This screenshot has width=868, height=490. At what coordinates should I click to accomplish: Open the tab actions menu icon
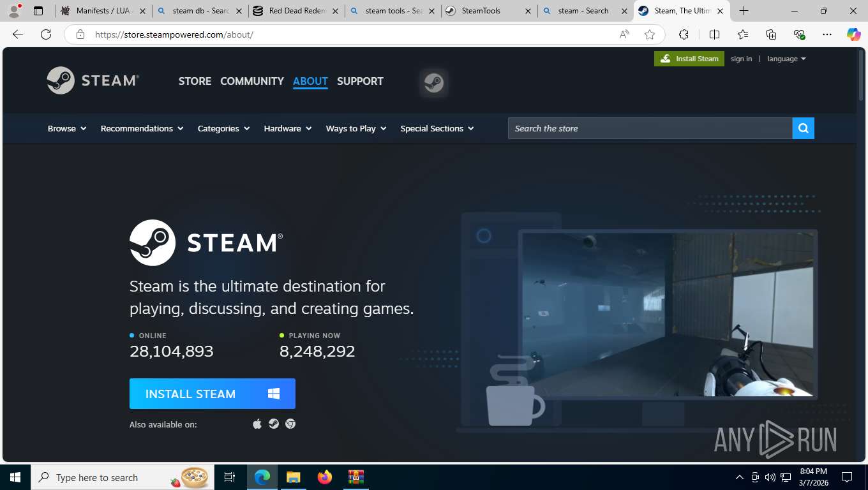pyautogui.click(x=38, y=11)
